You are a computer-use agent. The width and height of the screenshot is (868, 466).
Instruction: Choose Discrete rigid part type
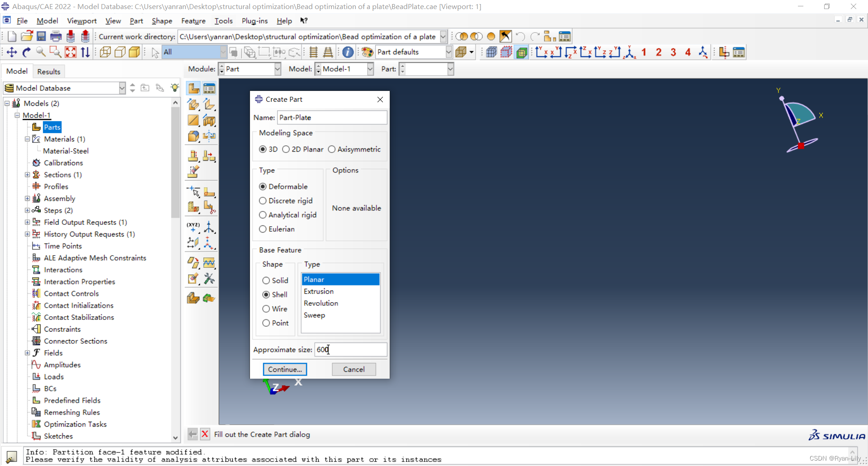click(285, 201)
